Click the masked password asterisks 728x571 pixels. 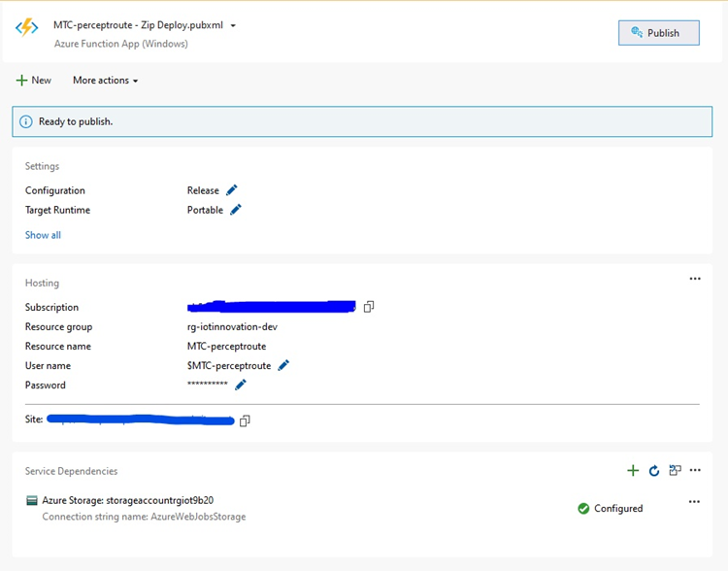208,384
